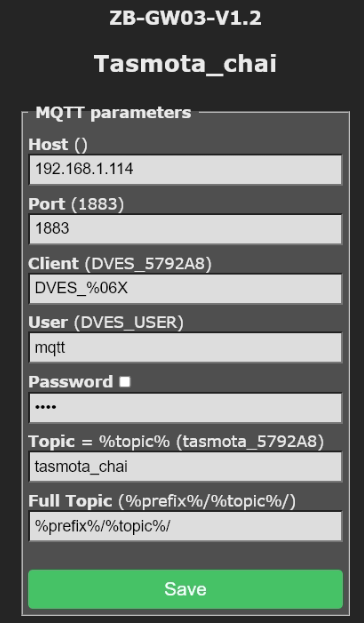Focus the User field containing mqtt
Viewport: 364px width, 623px height.
185,348
